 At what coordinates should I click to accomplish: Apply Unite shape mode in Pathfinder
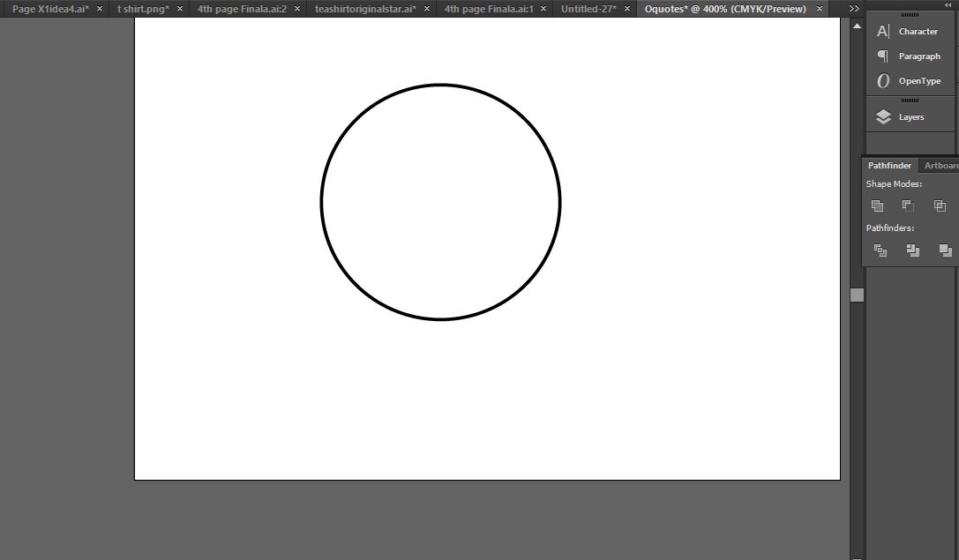(x=877, y=206)
